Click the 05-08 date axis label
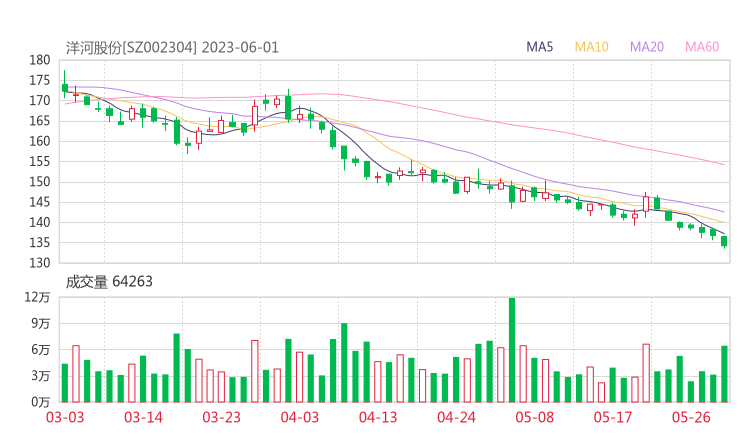 coord(534,417)
